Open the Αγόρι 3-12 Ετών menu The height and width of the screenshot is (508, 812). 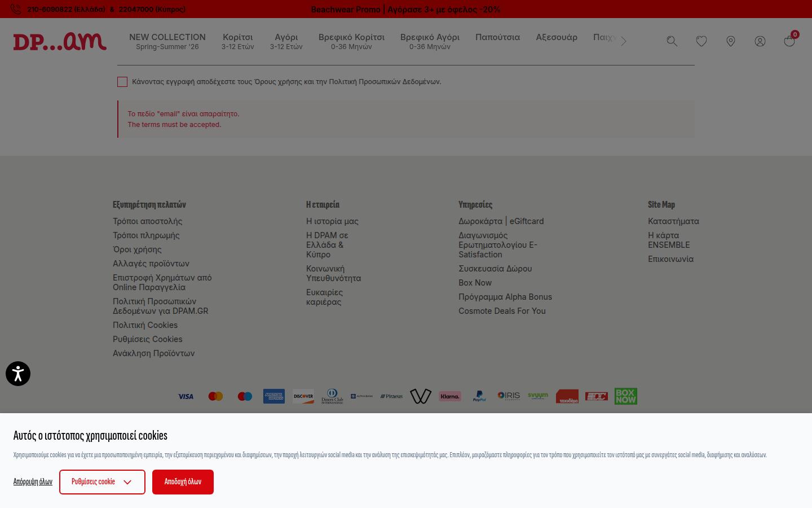click(286, 41)
